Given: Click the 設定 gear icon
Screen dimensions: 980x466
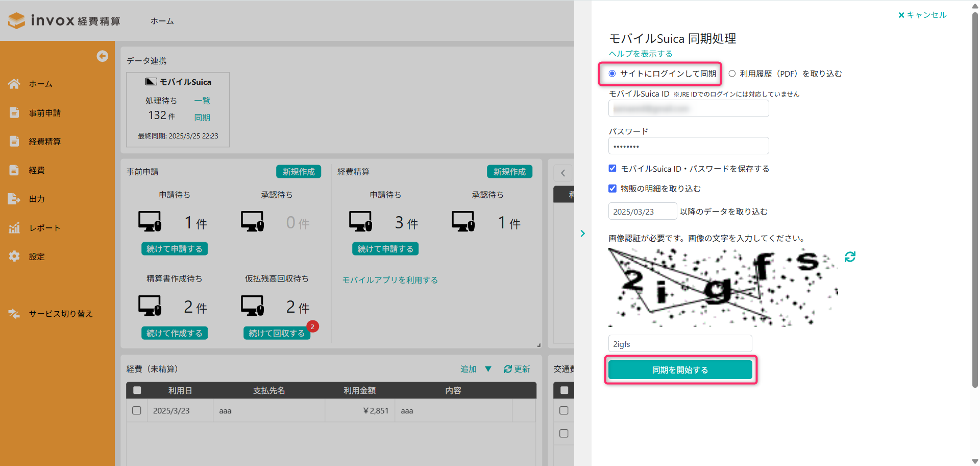Looking at the screenshot, I should [14, 256].
